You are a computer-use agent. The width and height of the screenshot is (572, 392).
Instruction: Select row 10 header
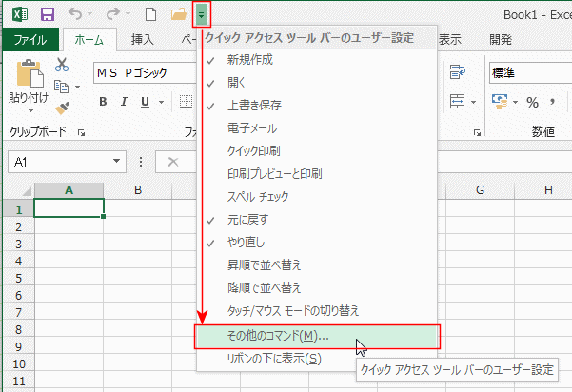pyautogui.click(x=18, y=363)
